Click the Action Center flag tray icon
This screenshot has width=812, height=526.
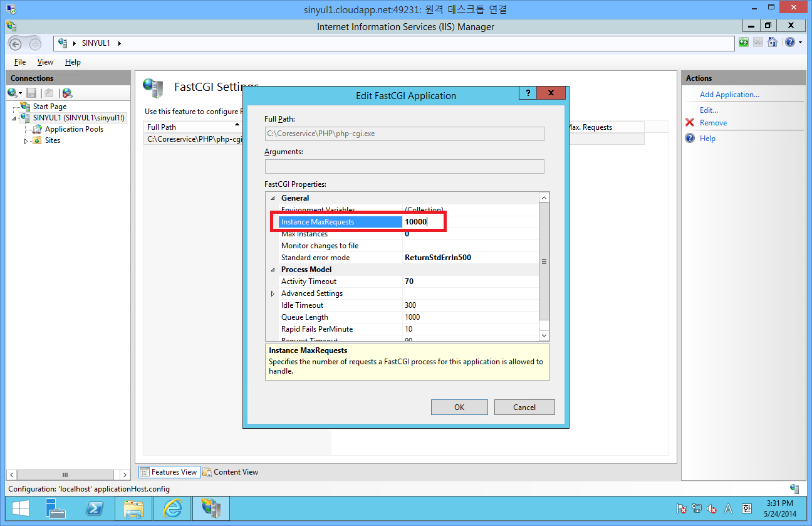tap(682, 508)
